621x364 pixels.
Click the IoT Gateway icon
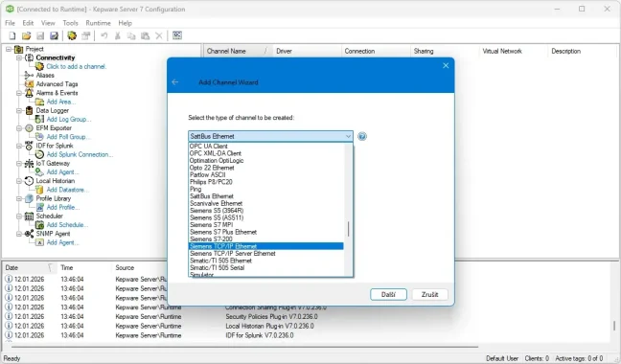tap(29, 164)
